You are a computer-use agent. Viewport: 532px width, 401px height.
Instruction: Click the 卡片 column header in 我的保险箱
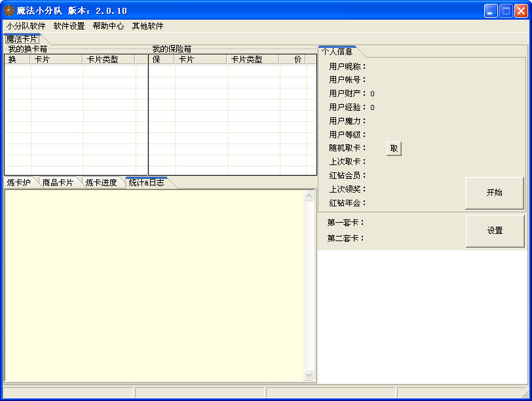click(x=200, y=60)
